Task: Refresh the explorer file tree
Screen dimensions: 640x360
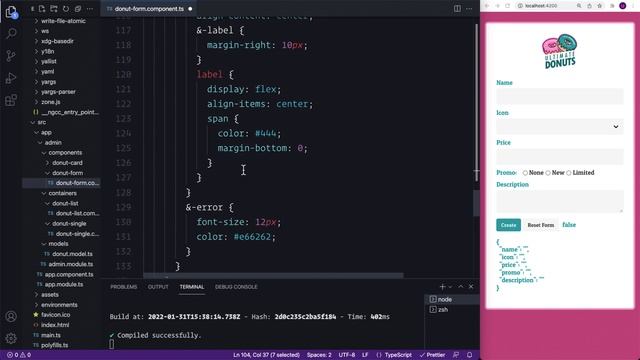Action: tap(66, 9)
